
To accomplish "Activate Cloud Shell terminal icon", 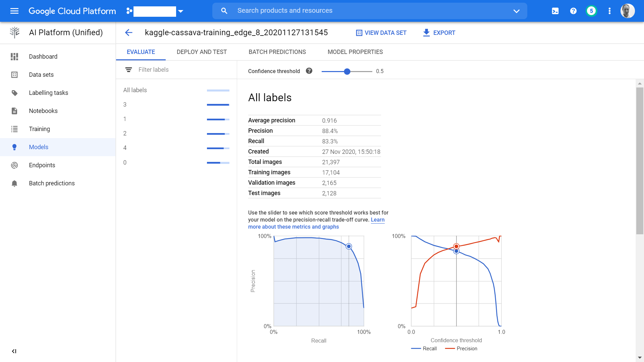I will (555, 11).
